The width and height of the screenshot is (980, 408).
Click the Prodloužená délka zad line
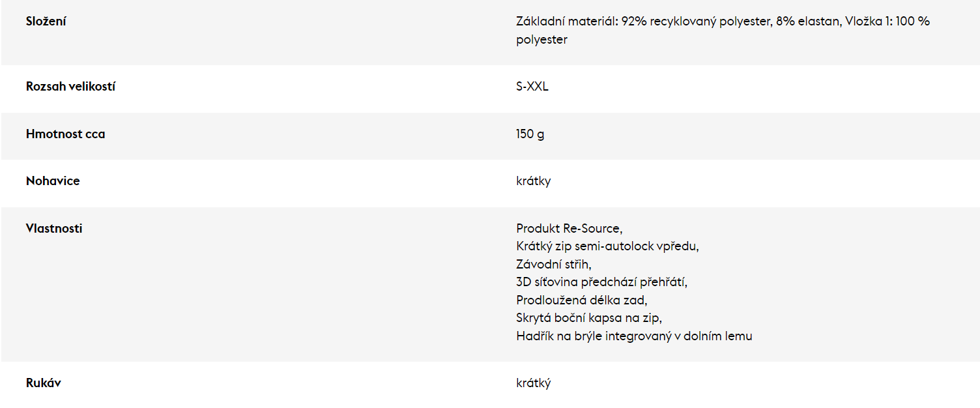tap(582, 300)
